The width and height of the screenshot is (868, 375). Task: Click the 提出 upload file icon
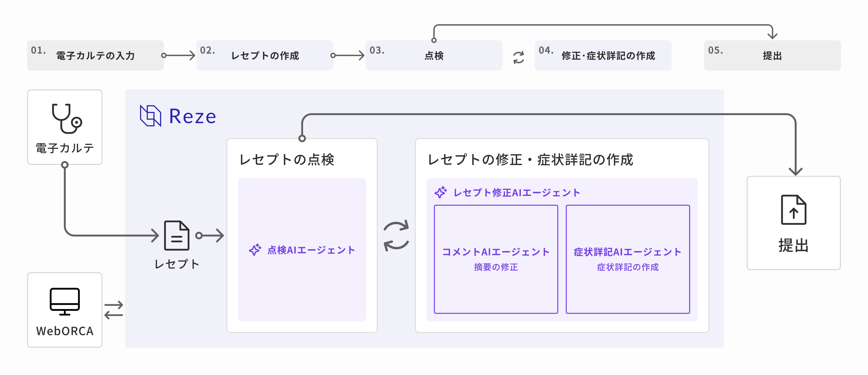click(x=793, y=210)
